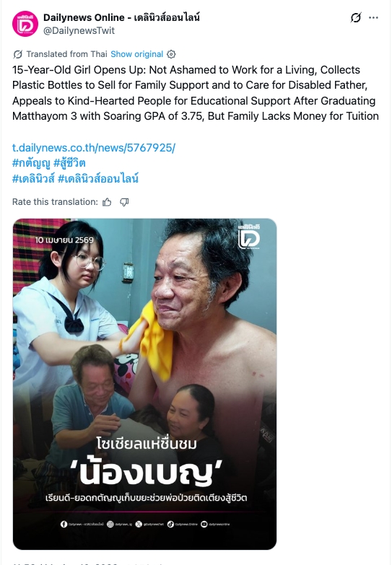Screen dimensions: 392x565
Task: Click the Dailynews logo in the photo corner
Action: click(249, 236)
